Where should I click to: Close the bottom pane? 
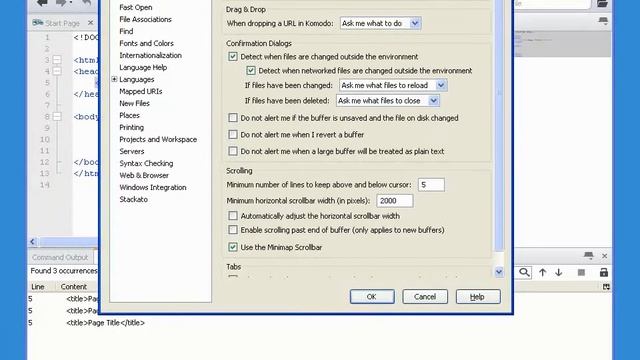(x=604, y=256)
